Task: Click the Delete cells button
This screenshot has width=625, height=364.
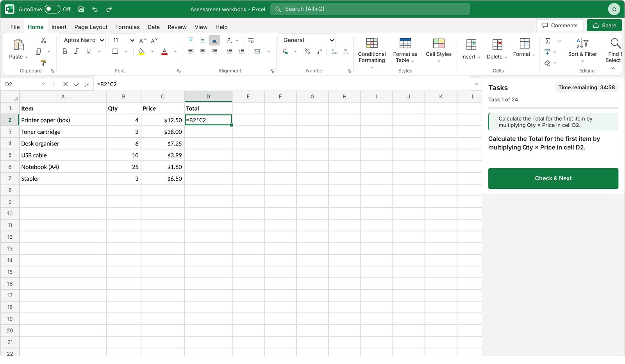Action: 497,49
